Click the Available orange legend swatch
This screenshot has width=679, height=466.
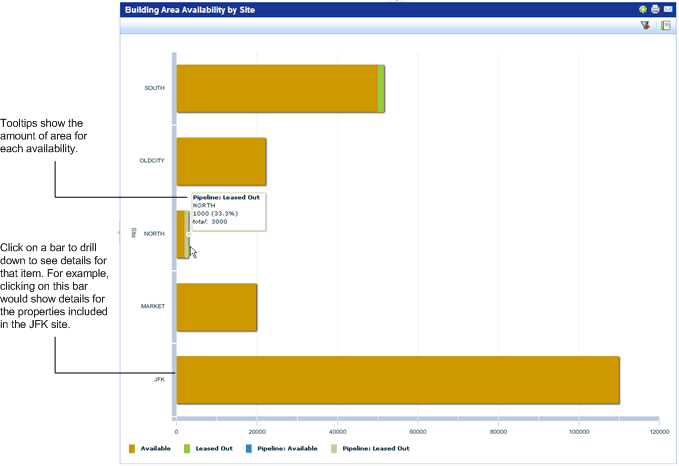coord(132,449)
